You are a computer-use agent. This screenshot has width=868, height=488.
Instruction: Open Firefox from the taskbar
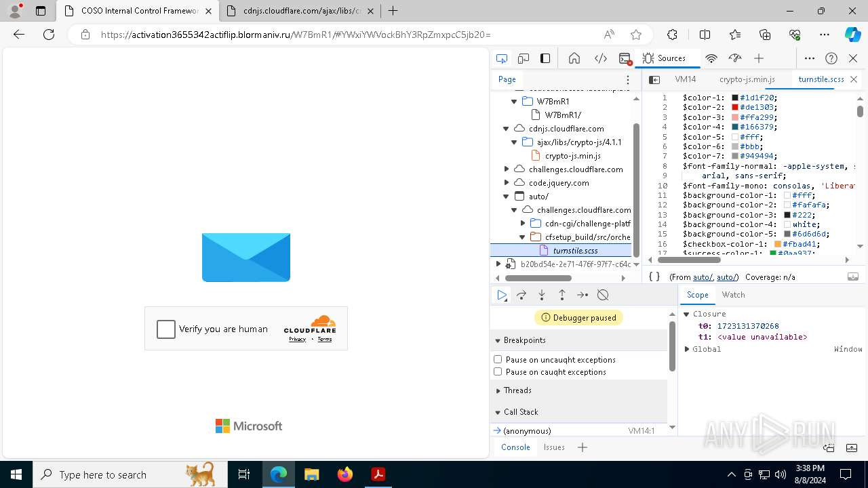(x=344, y=474)
